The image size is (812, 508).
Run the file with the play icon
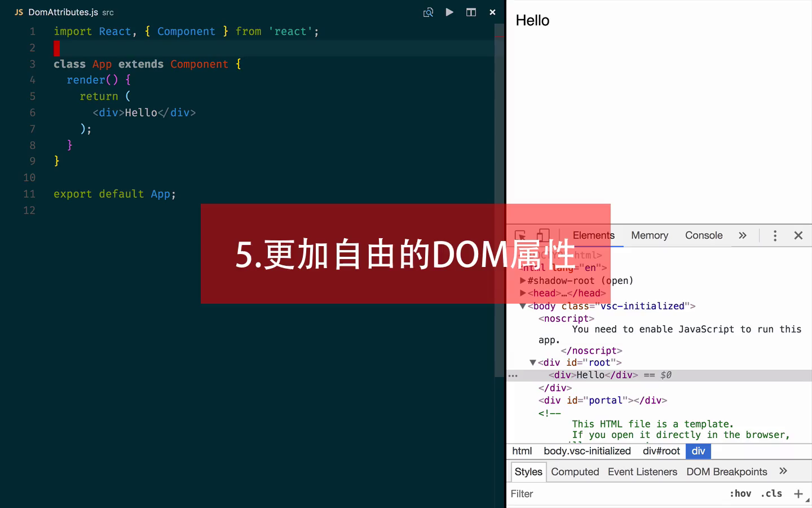click(x=449, y=12)
